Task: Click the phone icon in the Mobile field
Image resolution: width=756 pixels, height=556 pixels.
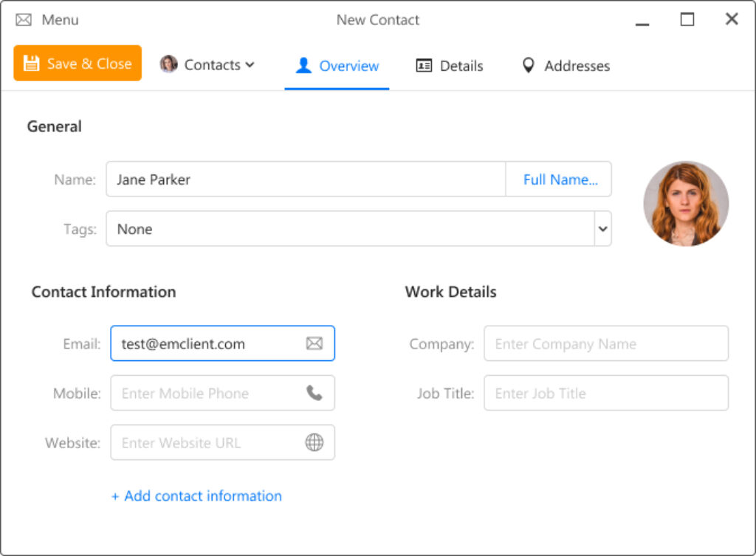Action: [x=315, y=393]
